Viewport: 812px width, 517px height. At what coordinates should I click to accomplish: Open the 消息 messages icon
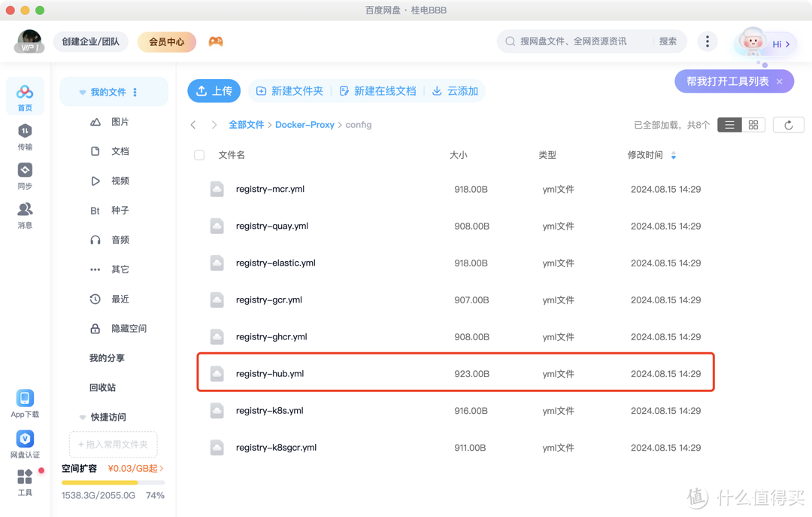click(25, 210)
